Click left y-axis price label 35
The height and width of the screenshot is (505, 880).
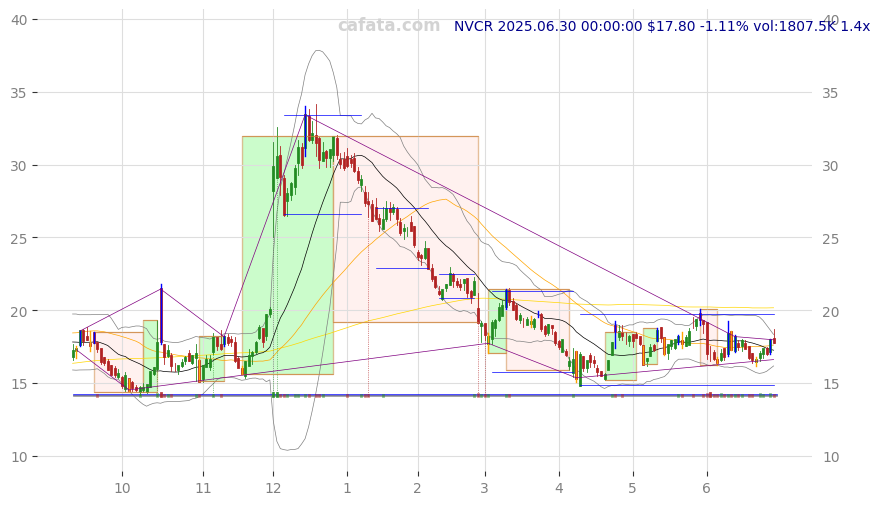coord(19,93)
